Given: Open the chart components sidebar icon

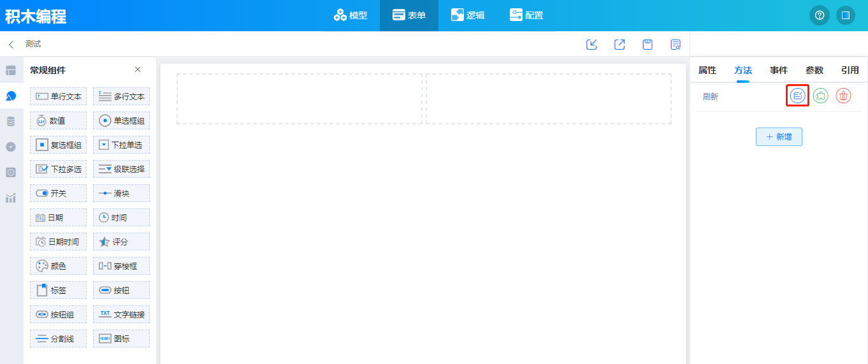Looking at the screenshot, I should point(11,198).
